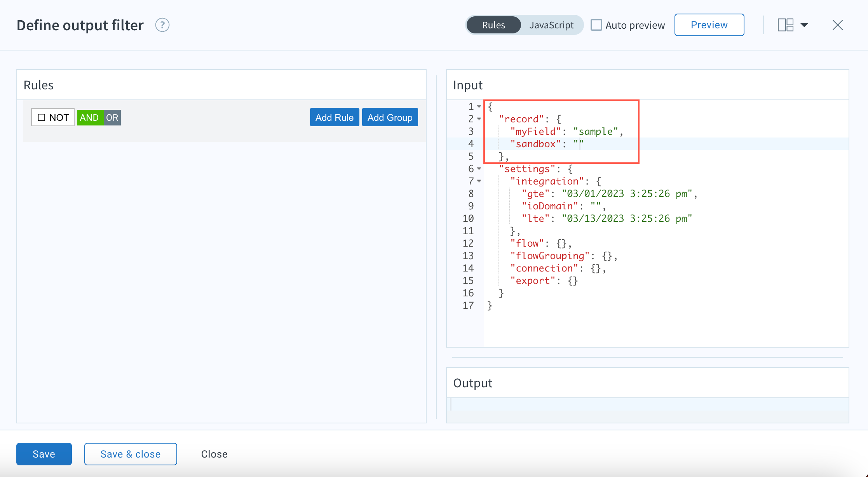Click the "export" key on line 15
This screenshot has width=868, height=477.
(533, 280)
